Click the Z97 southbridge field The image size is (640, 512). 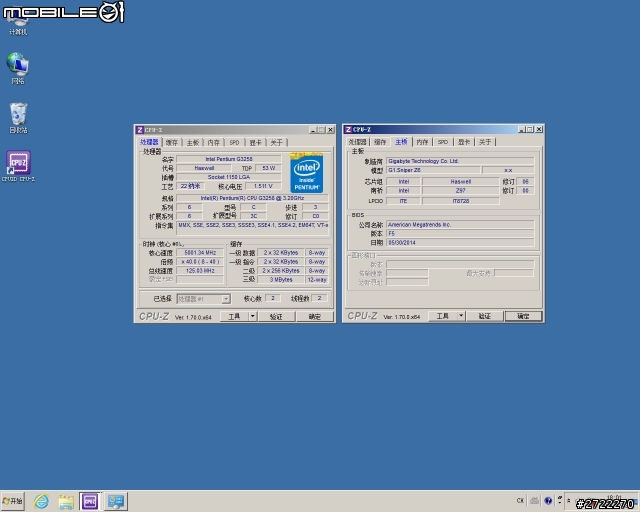[460, 191]
